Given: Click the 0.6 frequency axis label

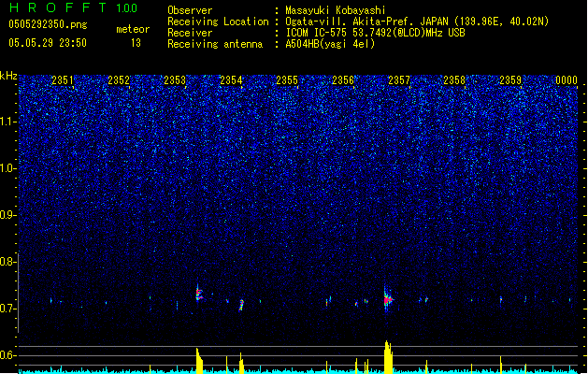Looking at the screenshot, I should [7, 355].
